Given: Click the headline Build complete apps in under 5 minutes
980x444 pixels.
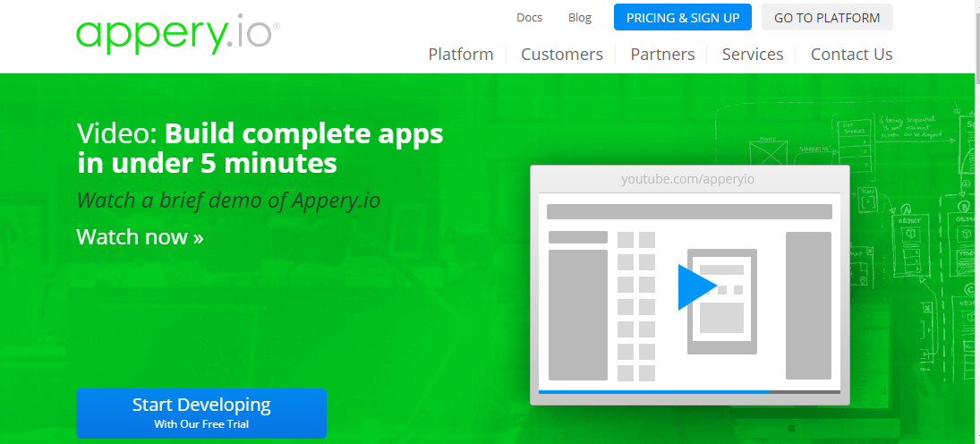Looking at the screenshot, I should click(x=260, y=149).
